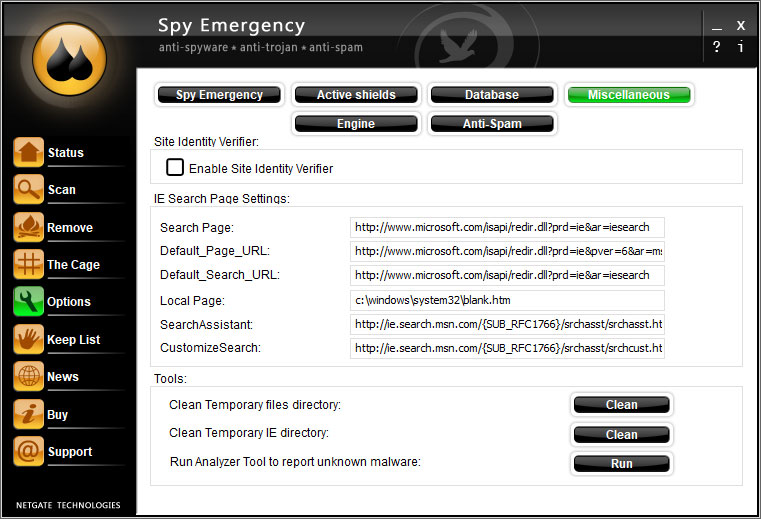Select the Anti-Spam tab
This screenshot has height=519, width=761.
[x=491, y=124]
